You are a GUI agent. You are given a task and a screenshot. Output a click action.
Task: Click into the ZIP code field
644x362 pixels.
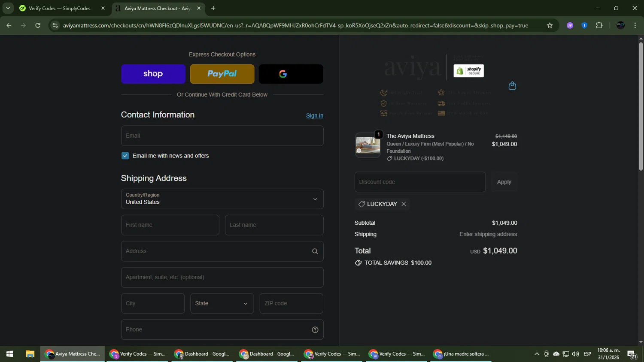click(291, 304)
